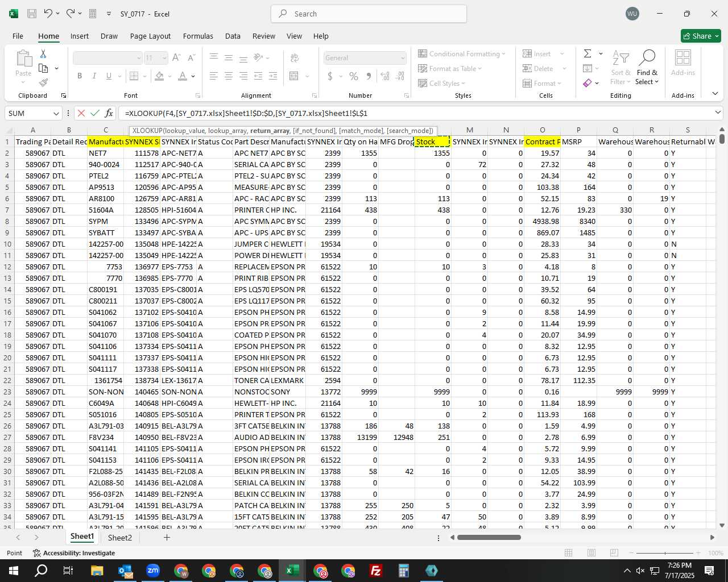Click the Percent Style icon
Image resolution: width=728 pixels, height=582 pixels.
coord(354,76)
